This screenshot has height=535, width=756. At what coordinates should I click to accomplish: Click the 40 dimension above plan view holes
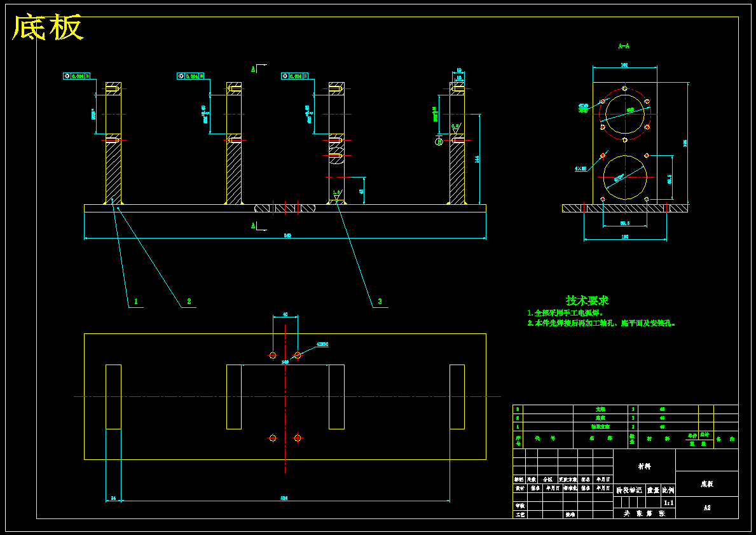285,314
